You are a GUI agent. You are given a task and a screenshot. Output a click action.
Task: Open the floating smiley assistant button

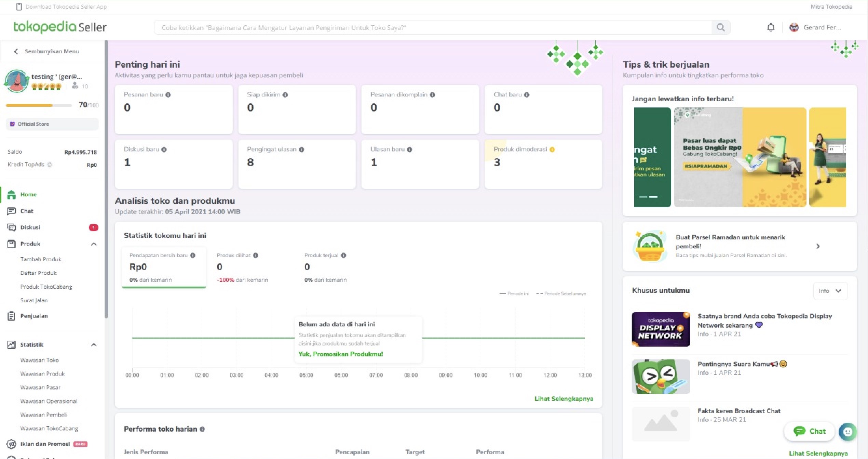pyautogui.click(x=847, y=432)
